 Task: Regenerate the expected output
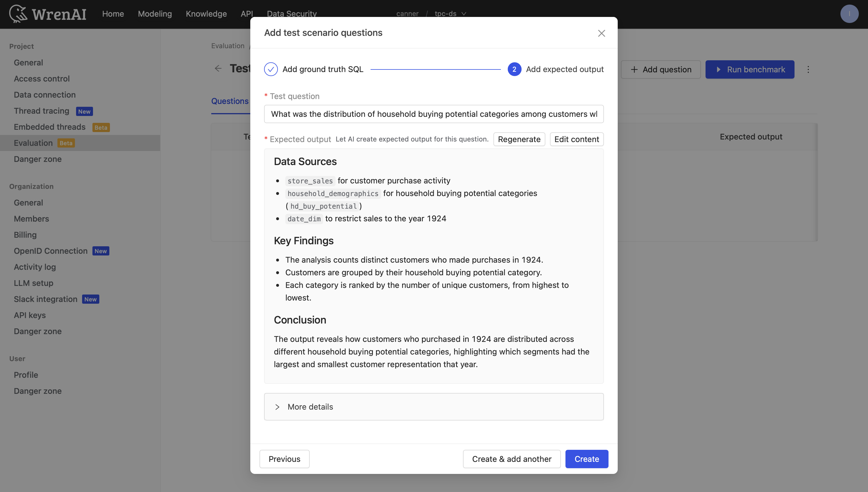point(519,139)
